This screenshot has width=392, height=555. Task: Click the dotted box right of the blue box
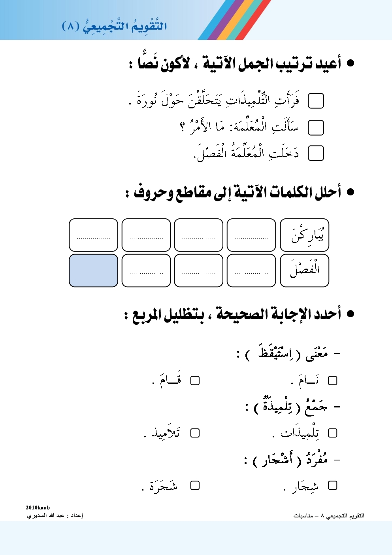(x=146, y=271)
